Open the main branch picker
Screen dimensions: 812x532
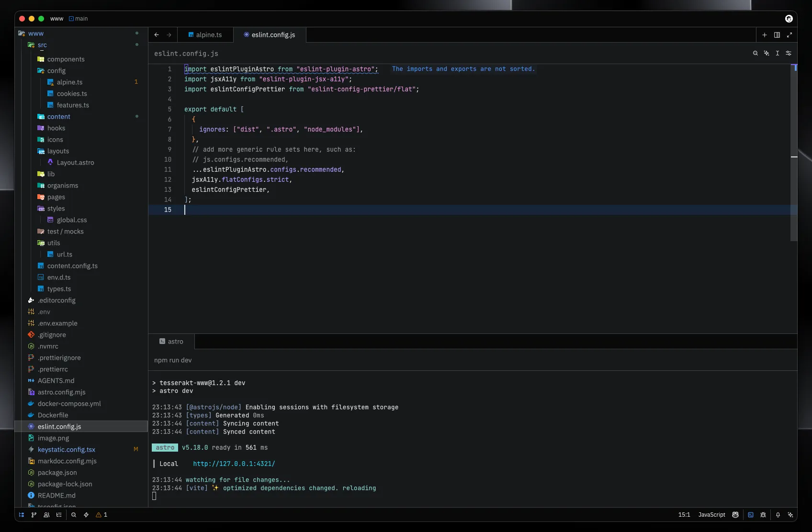79,19
